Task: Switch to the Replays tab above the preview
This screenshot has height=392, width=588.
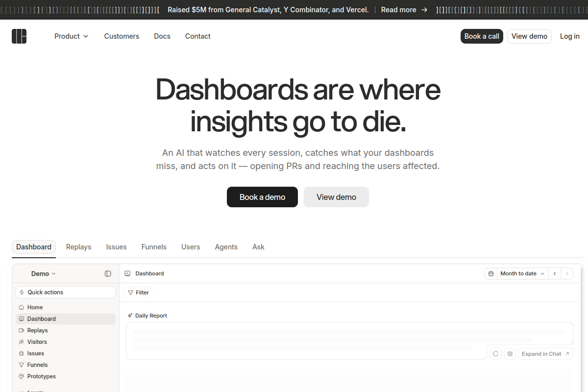Action: click(x=79, y=247)
